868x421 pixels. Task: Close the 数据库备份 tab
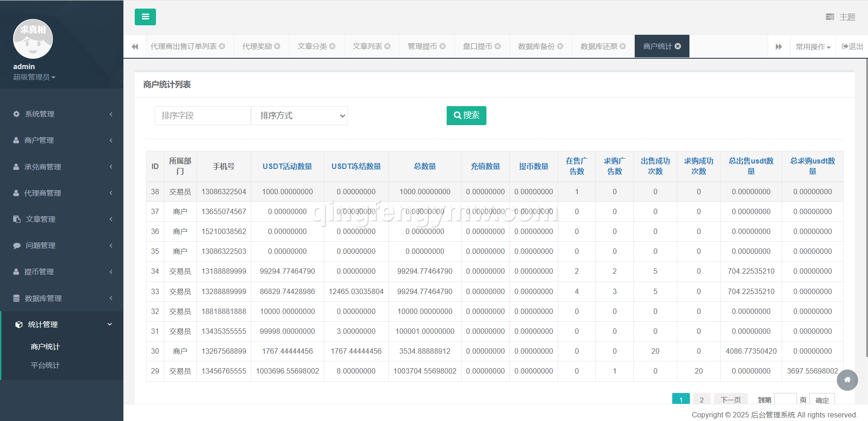pos(560,46)
